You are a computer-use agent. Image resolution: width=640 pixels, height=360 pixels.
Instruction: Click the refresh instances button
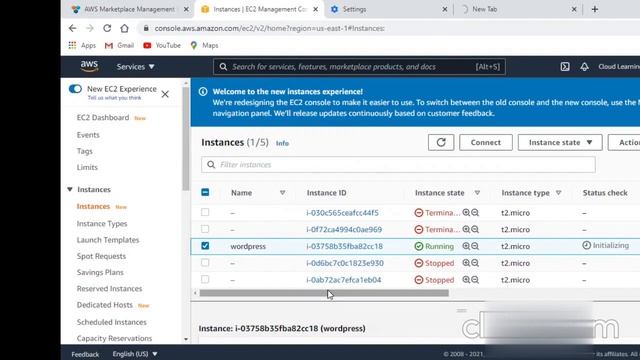(441, 142)
